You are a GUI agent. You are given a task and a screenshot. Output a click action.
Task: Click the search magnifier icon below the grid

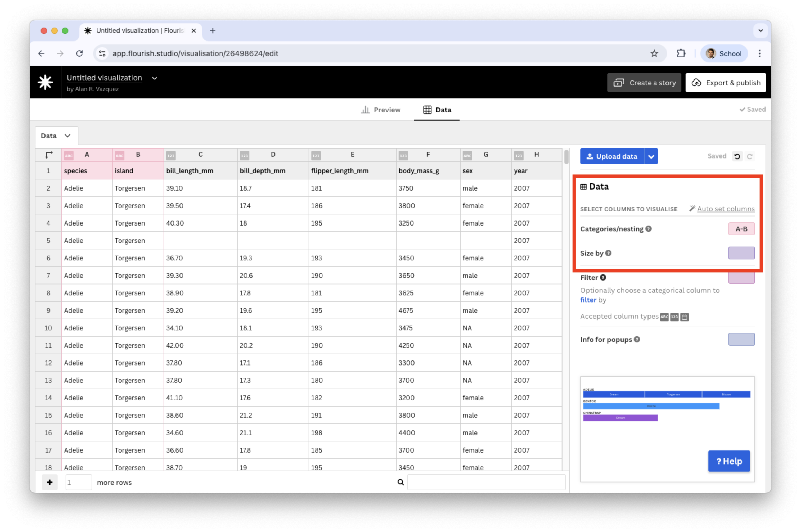(x=401, y=482)
